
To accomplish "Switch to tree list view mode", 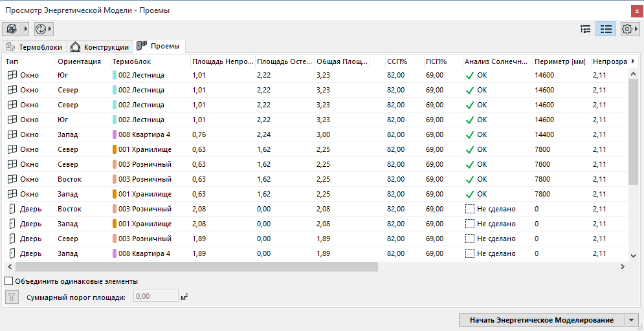I will [x=586, y=29].
